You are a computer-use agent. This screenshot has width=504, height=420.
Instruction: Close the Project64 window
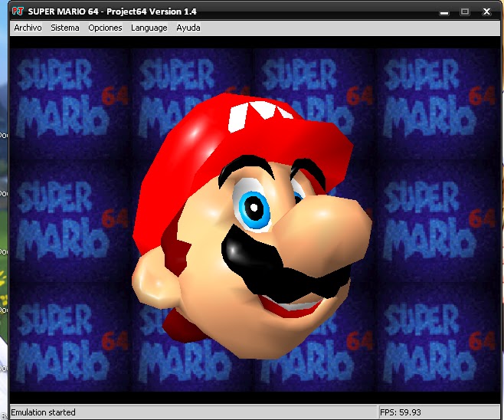(486, 12)
